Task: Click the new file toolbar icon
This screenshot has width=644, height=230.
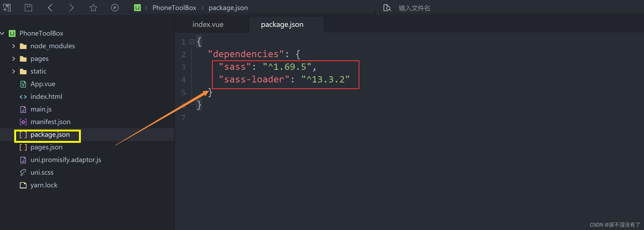Action: (x=7, y=8)
